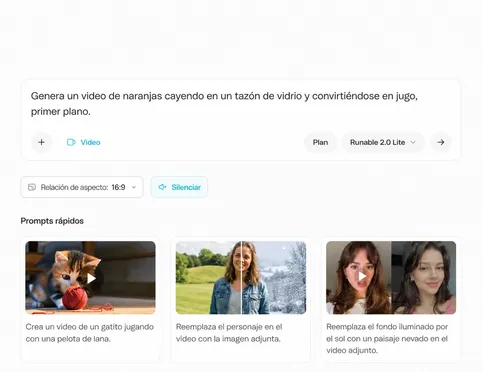483x372 pixels.
Task: Click the 'Prompts rápidos' heading
Action: pyautogui.click(x=52, y=221)
